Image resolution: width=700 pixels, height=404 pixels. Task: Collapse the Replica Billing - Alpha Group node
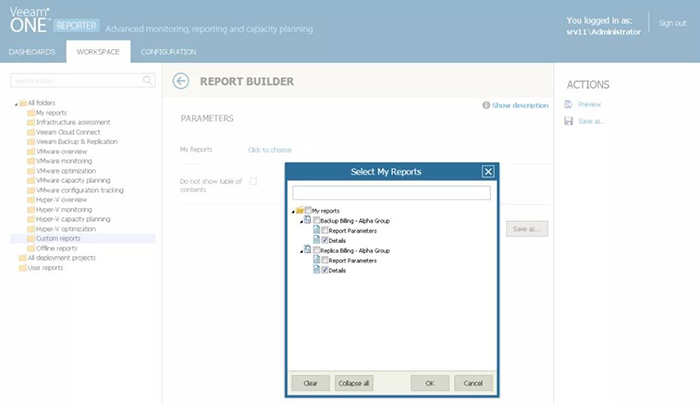301,250
